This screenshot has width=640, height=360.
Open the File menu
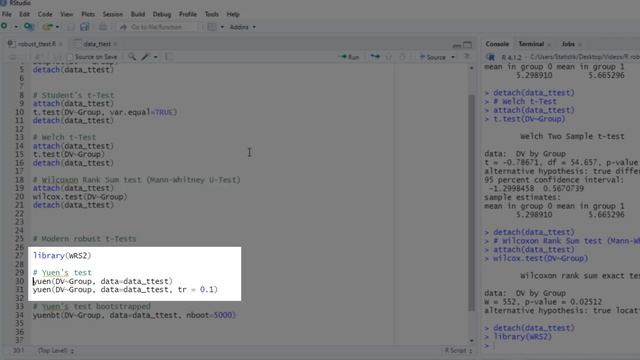pos(7,14)
